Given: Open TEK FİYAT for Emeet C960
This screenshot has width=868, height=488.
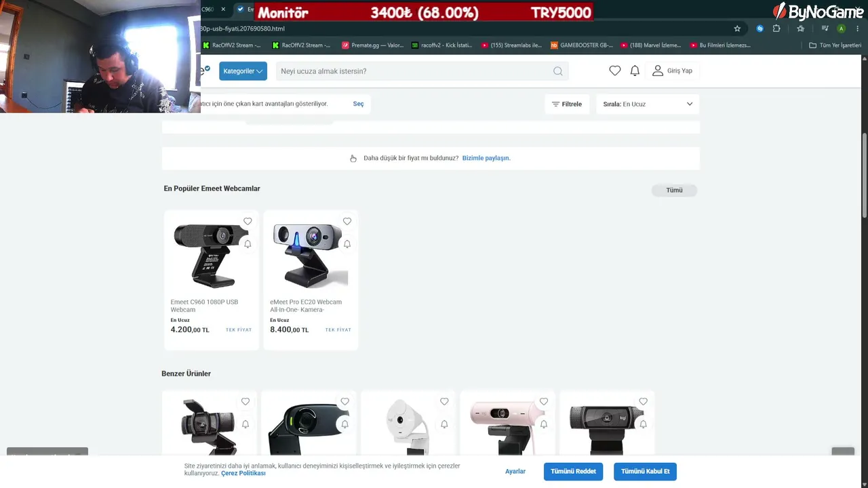Looking at the screenshot, I should 239,330.
